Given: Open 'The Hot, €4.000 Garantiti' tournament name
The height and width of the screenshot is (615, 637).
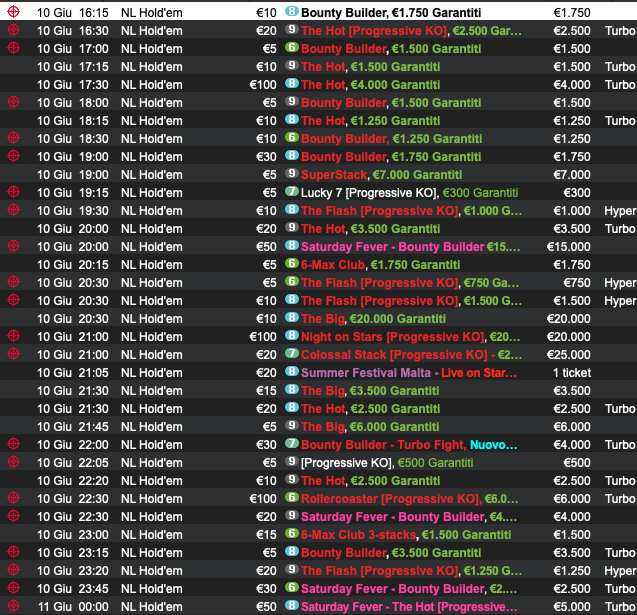Looking at the screenshot, I should 370,85.
